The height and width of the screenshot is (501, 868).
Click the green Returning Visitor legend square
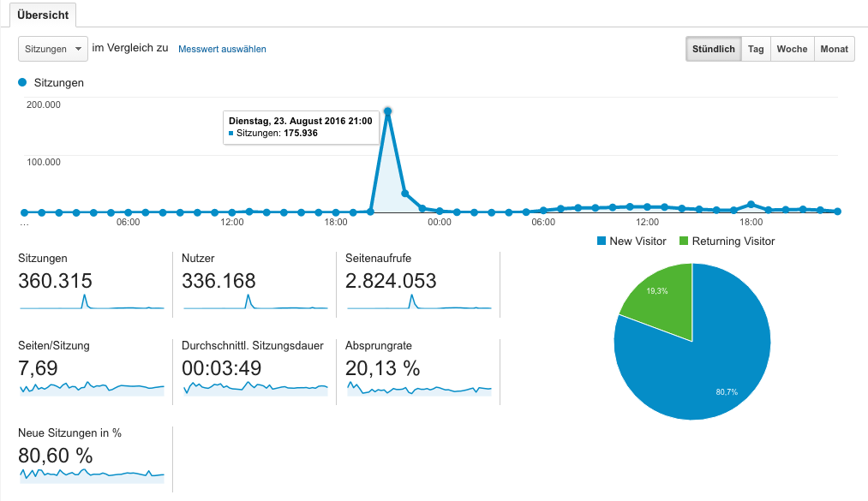[x=684, y=242]
